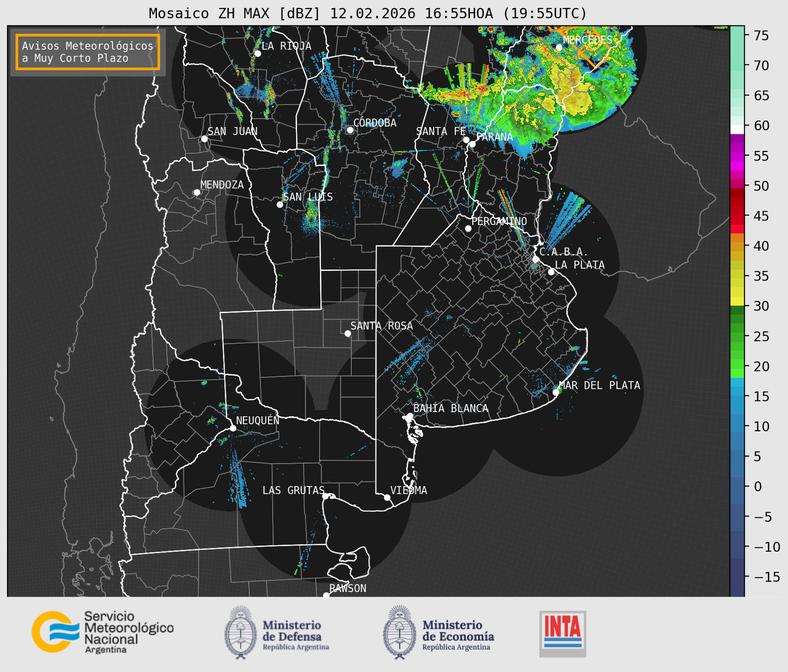Image resolution: width=788 pixels, height=672 pixels.
Task: Click the SANTA FE city marker dot
Action: [x=466, y=140]
